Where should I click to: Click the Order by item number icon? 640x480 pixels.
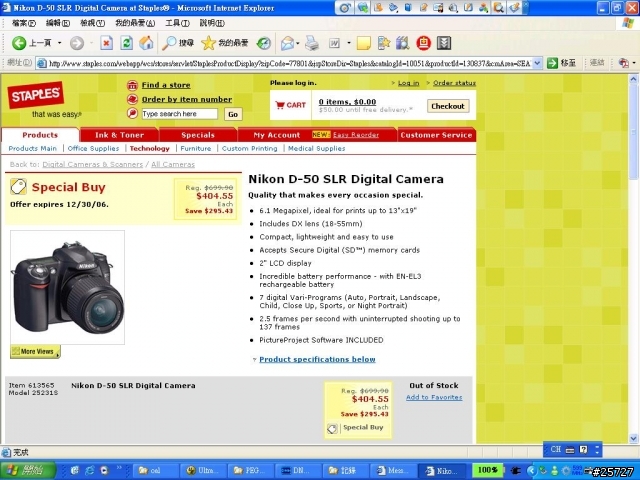132,99
